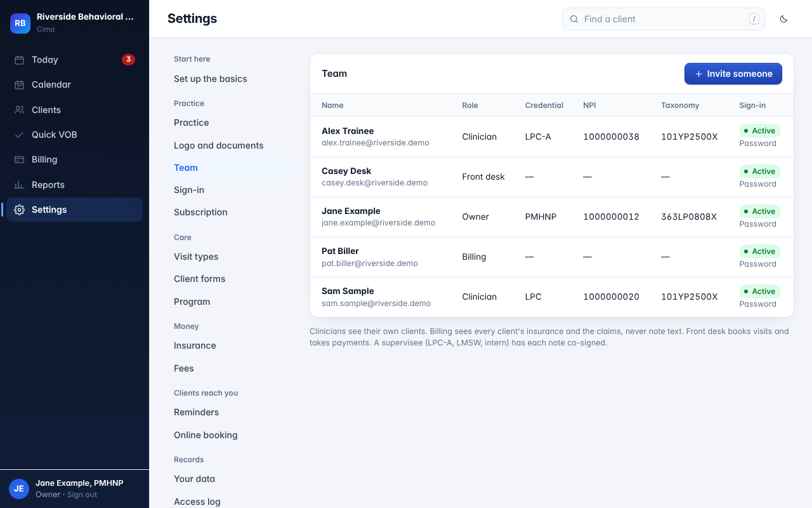Screen dimensions: 812x508
Task: Toggle dark mode with the moon icon
Action: click(x=783, y=19)
